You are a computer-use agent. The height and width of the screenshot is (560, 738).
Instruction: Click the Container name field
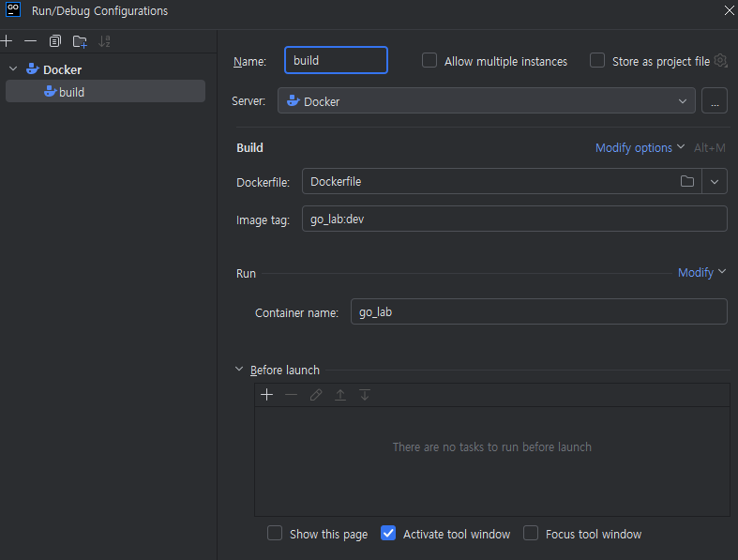539,311
